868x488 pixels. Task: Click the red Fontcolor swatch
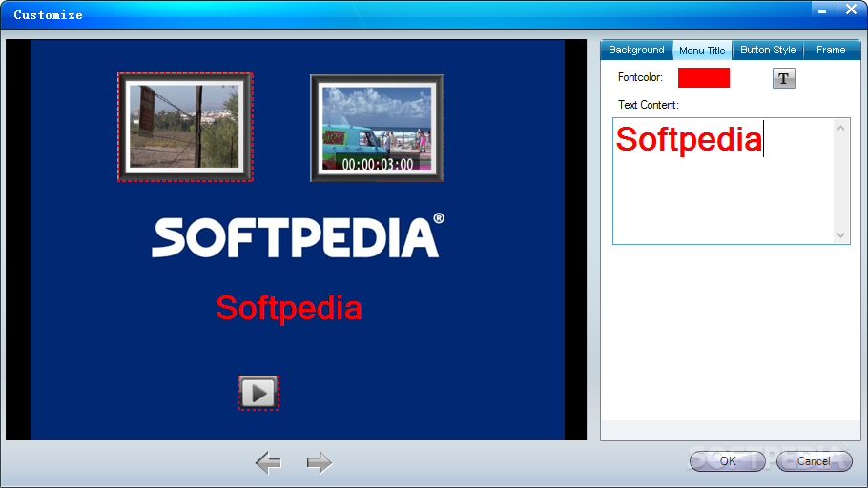click(x=704, y=77)
